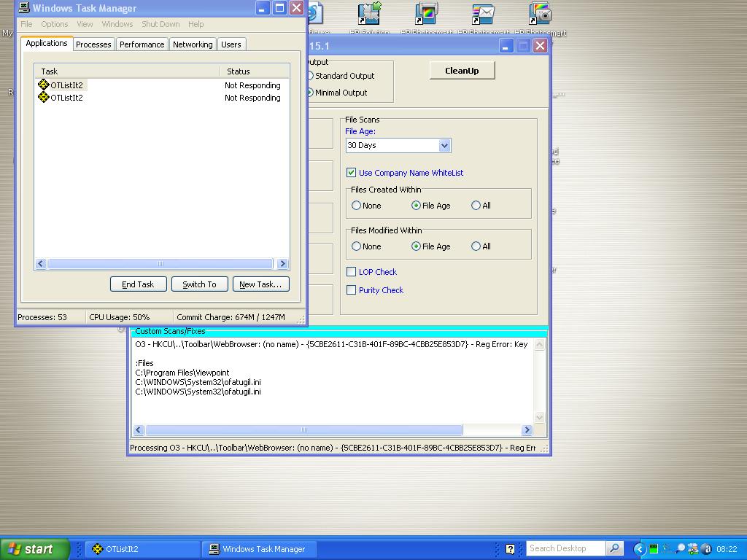Select All under Files Modified Within
This screenshot has width=747, height=560.
pos(476,246)
